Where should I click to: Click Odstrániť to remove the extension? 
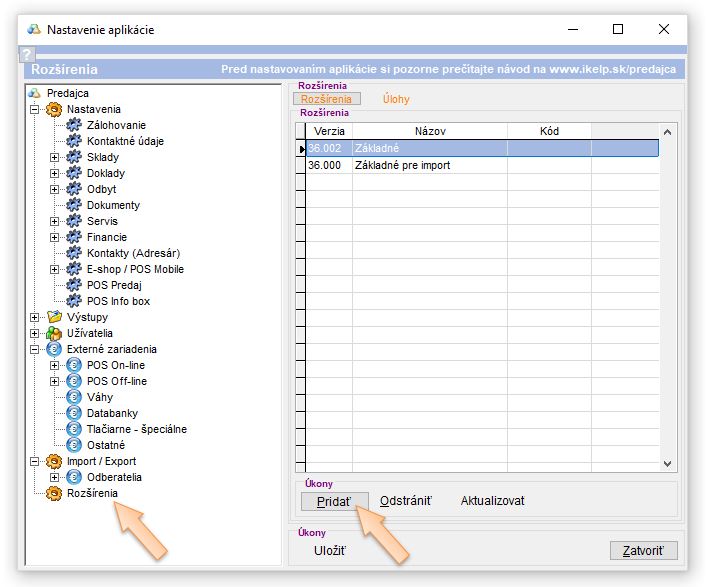(406, 500)
